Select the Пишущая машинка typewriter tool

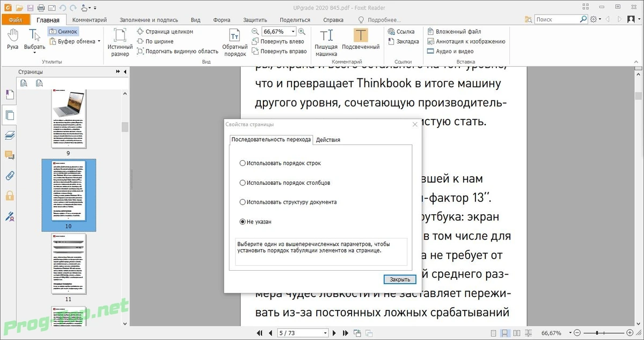pos(326,42)
